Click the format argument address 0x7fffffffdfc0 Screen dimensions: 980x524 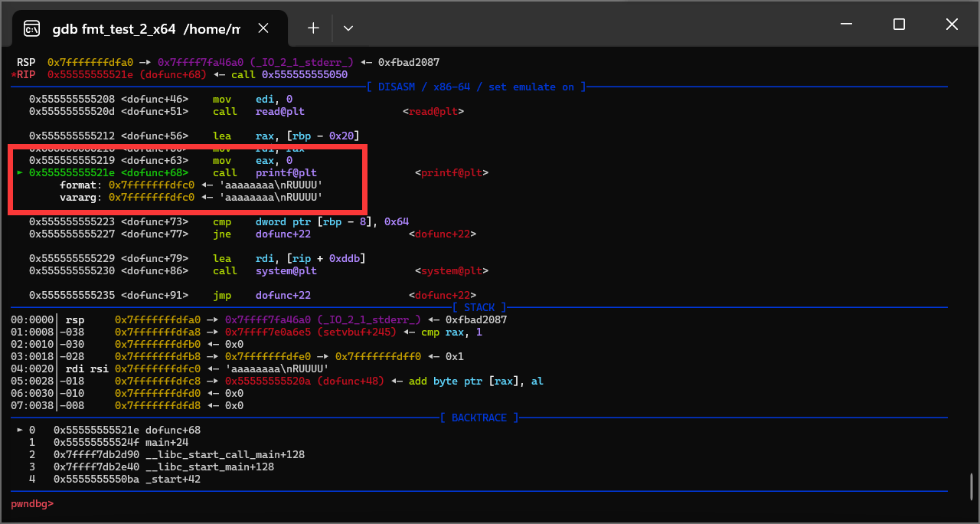(x=152, y=185)
